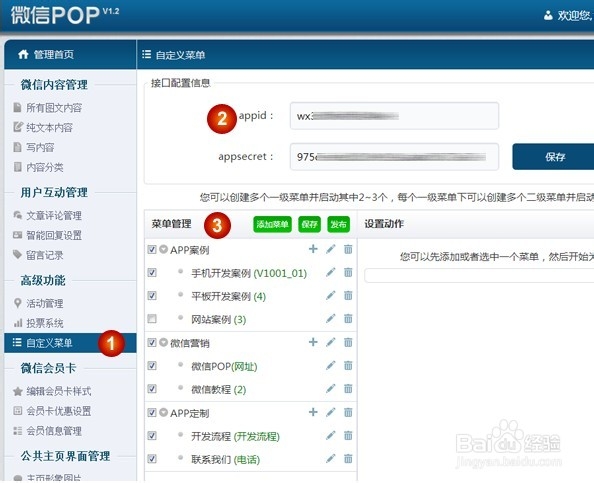Screen dimensions: 594x483
Task: Uncheck the APP定制 menu checkbox
Action: [152, 413]
